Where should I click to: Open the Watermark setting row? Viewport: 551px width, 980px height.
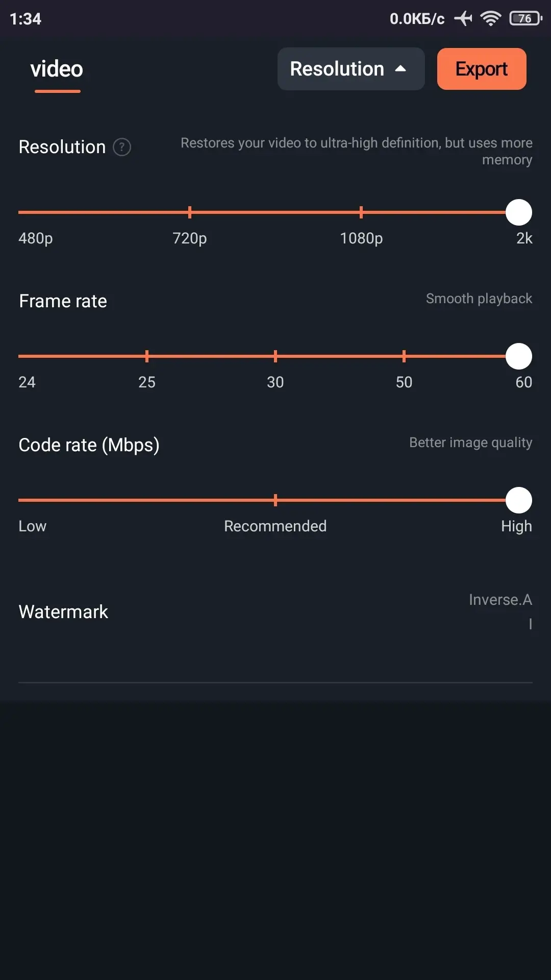tap(63, 611)
